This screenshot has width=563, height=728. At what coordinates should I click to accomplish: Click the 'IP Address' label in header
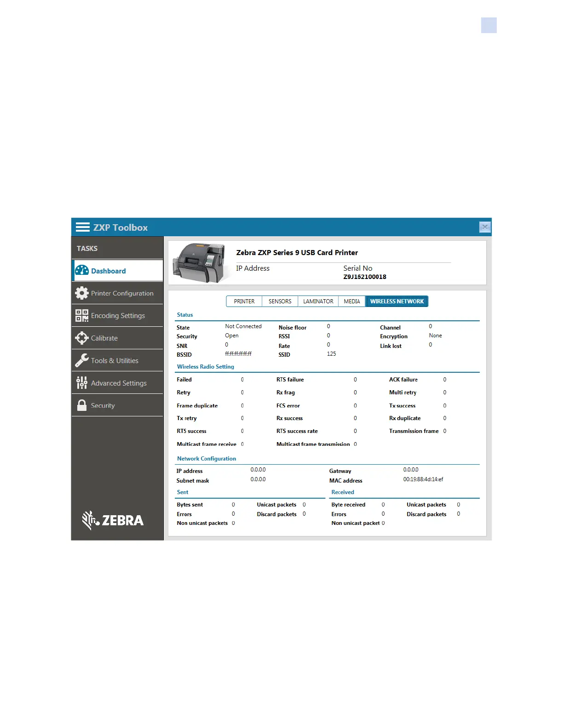253,268
